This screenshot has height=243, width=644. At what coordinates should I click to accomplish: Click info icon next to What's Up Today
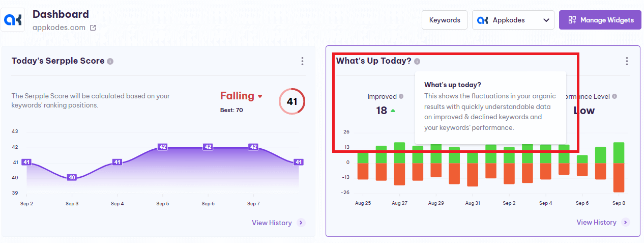[417, 61]
